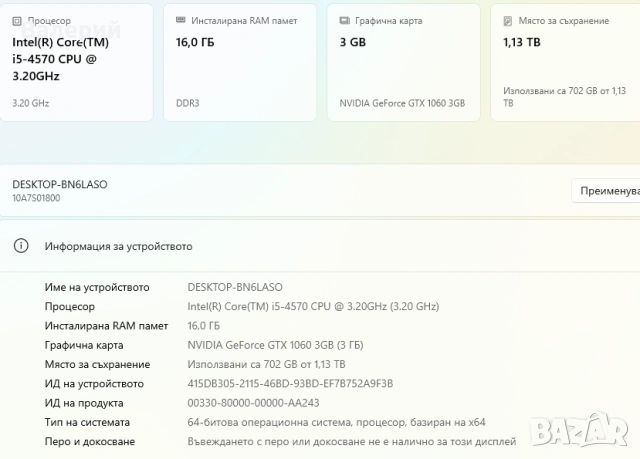Click the Име на устройството label
The width and height of the screenshot is (640, 459).
coord(97,287)
